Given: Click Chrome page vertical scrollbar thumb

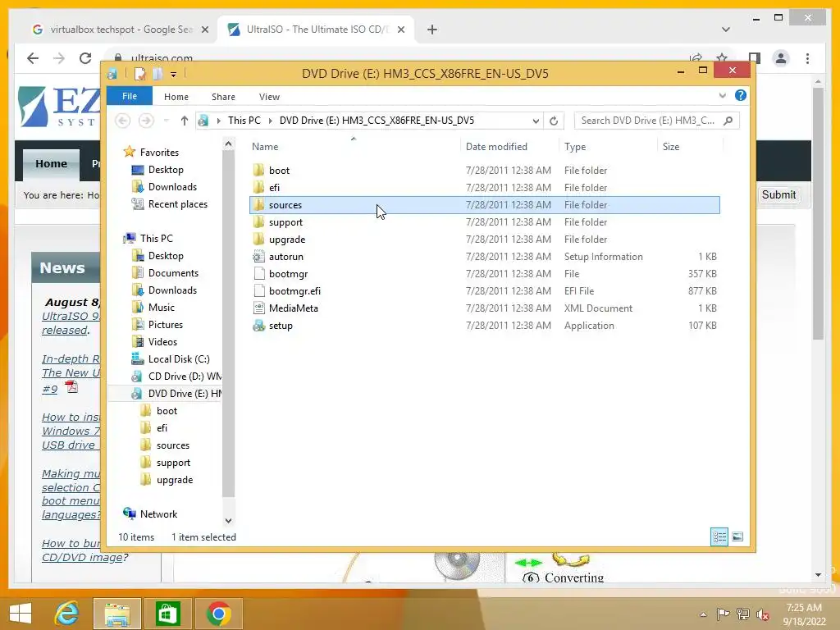Looking at the screenshot, I should (x=818, y=213).
